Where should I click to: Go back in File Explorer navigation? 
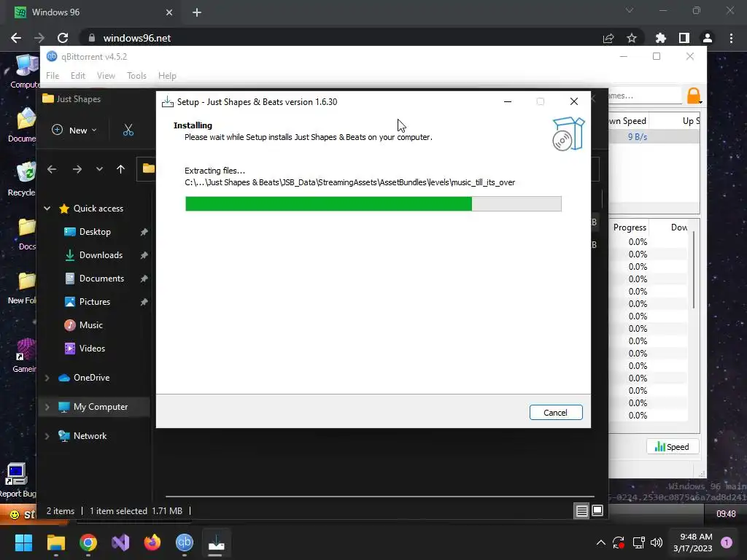52,169
